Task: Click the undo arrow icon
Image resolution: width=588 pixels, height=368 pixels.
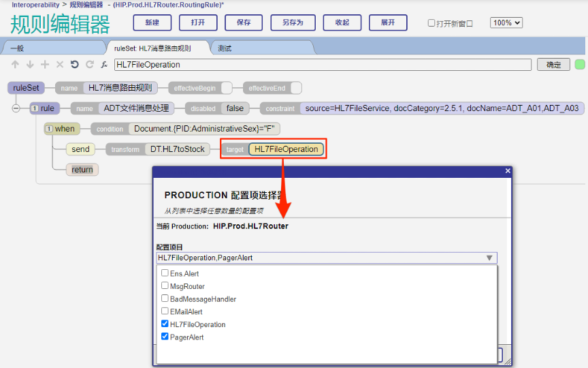Action: pos(75,65)
